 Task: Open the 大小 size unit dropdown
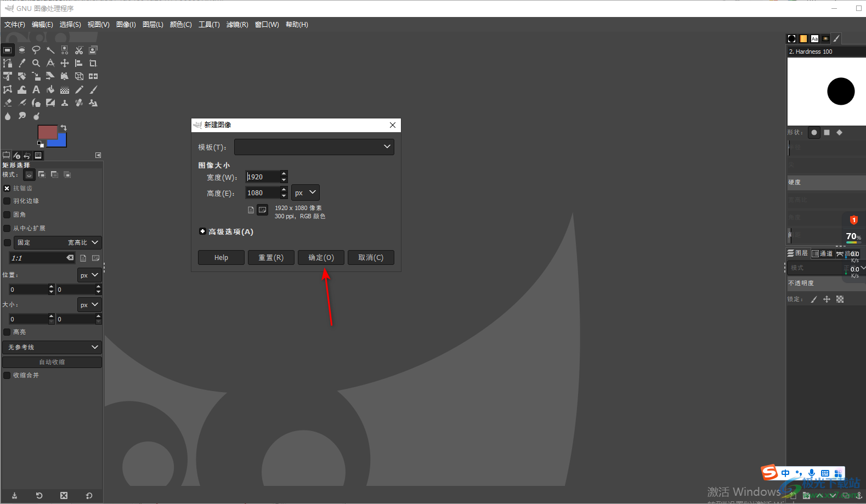(x=89, y=305)
